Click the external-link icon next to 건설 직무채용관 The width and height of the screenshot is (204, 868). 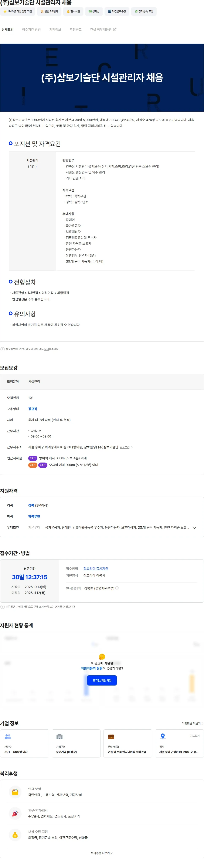point(115,29)
